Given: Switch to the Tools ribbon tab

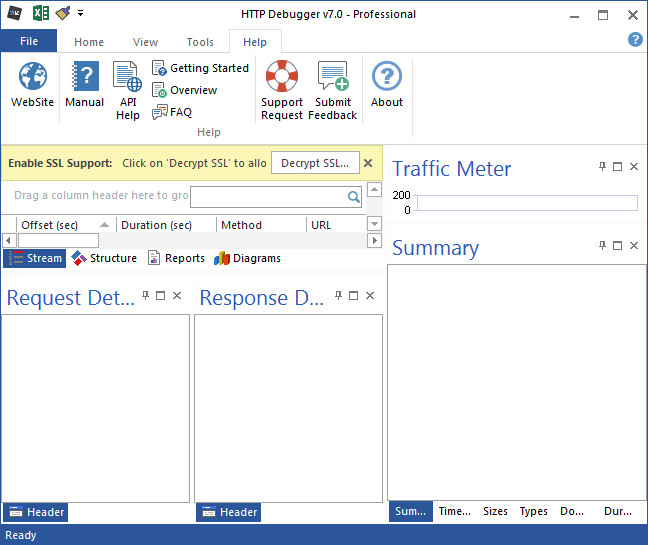Looking at the screenshot, I should coord(200,42).
